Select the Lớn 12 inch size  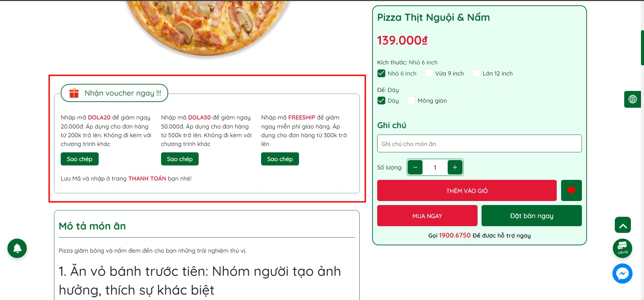[476, 73]
